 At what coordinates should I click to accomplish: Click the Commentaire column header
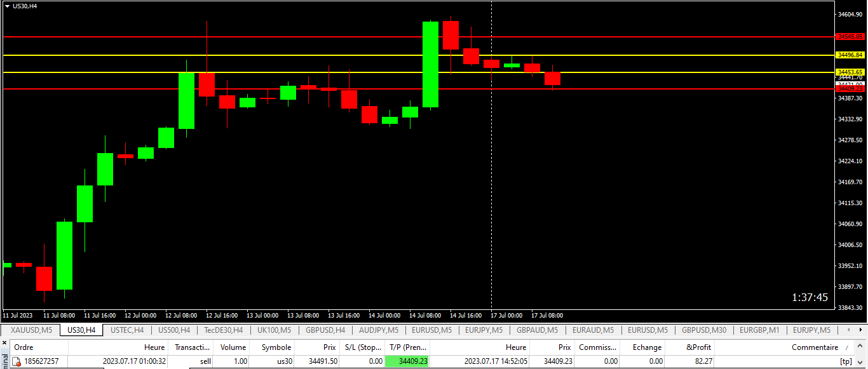pyautogui.click(x=815, y=347)
